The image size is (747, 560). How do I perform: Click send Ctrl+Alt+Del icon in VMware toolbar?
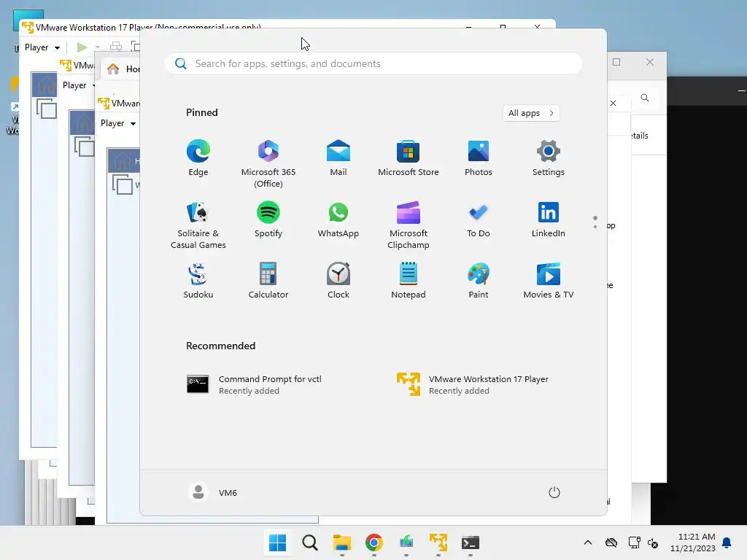pyautogui.click(x=116, y=47)
